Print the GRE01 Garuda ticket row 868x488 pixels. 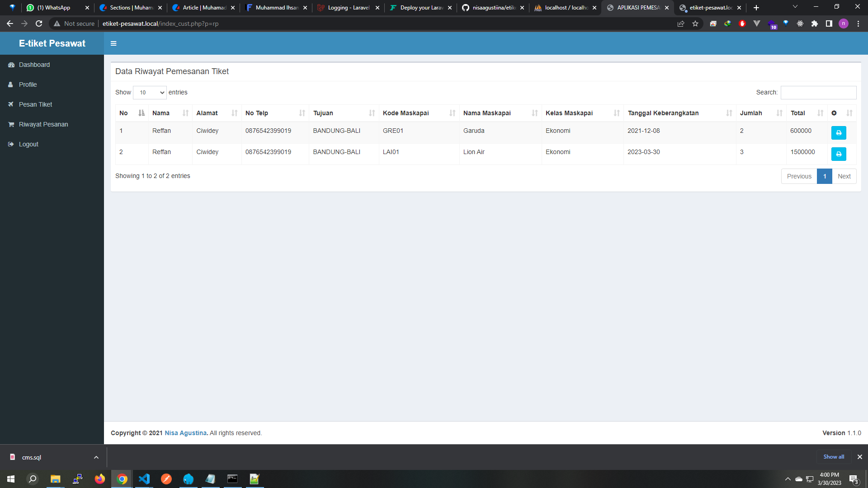pyautogui.click(x=839, y=133)
